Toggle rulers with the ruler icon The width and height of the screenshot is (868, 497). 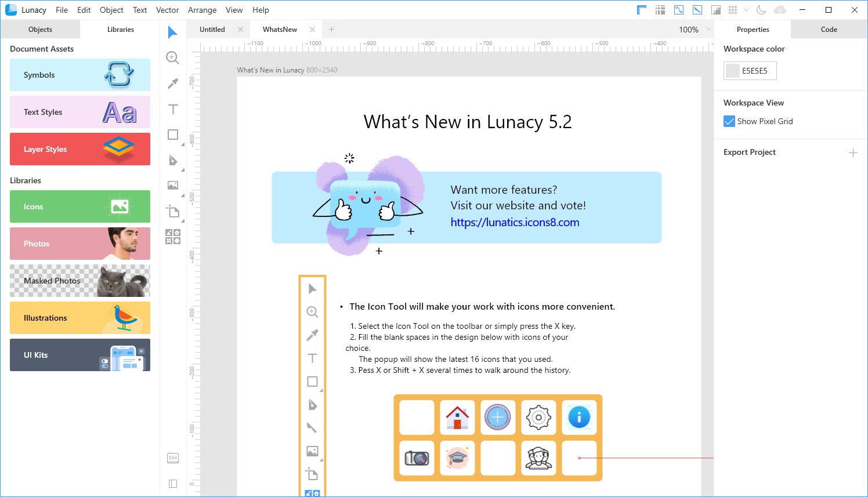tap(642, 10)
